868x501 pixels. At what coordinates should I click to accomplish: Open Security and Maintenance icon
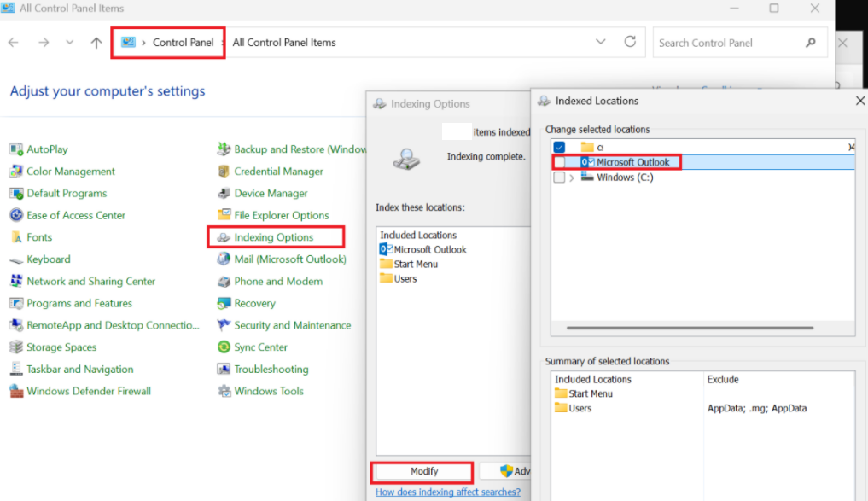(x=224, y=325)
